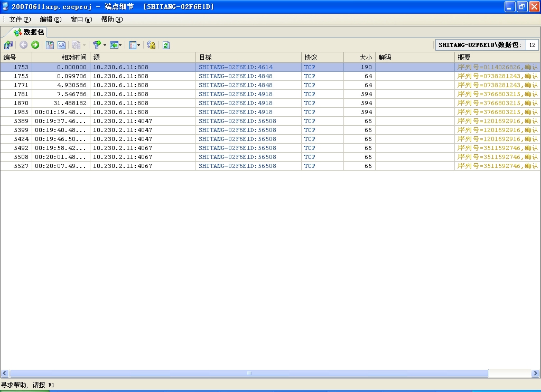Click the packet list view toolbar icon
This screenshot has height=392, width=541.
click(x=50, y=45)
